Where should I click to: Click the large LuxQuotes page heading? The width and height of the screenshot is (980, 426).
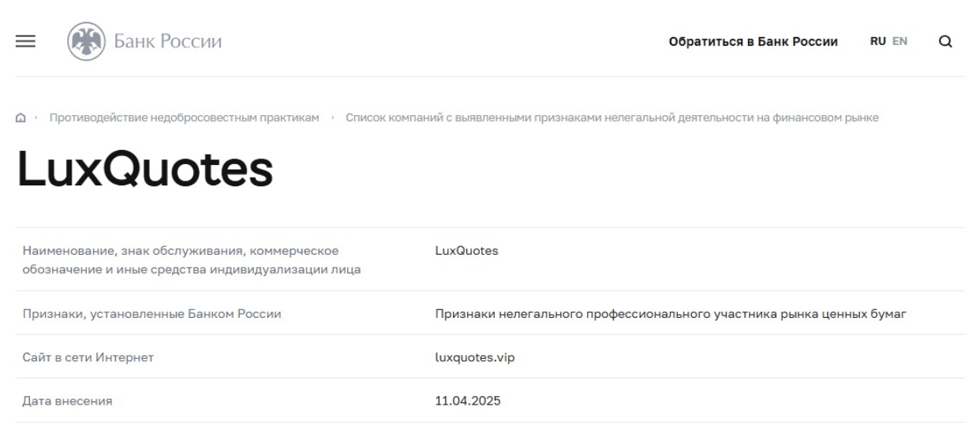pyautogui.click(x=145, y=169)
